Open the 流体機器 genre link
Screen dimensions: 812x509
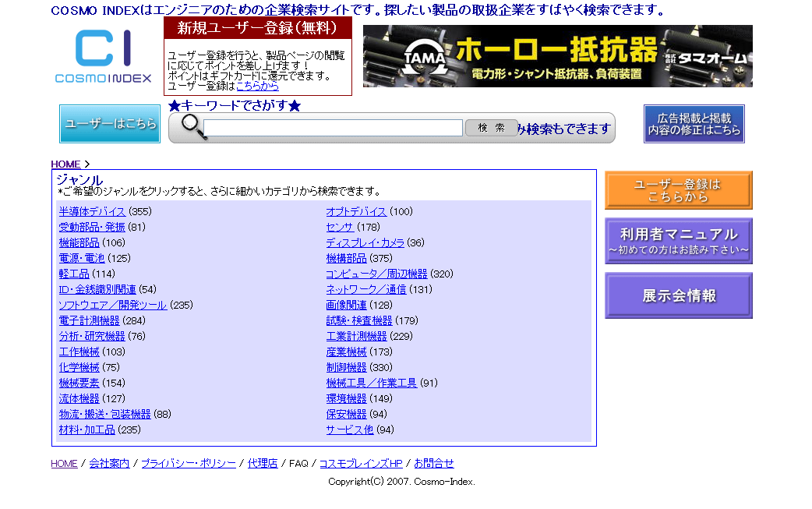pos(79,398)
